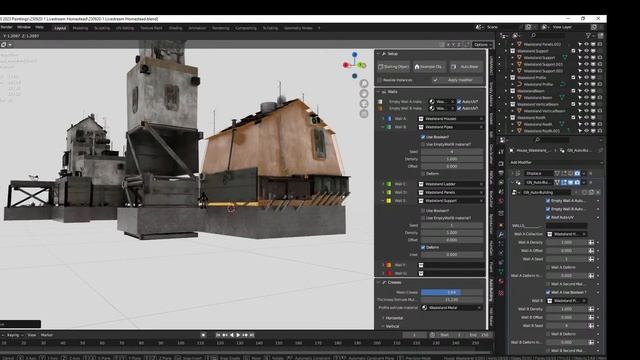The width and height of the screenshot is (640, 360).
Task: Open the Modifier wrench properties tab
Action: pos(501,235)
